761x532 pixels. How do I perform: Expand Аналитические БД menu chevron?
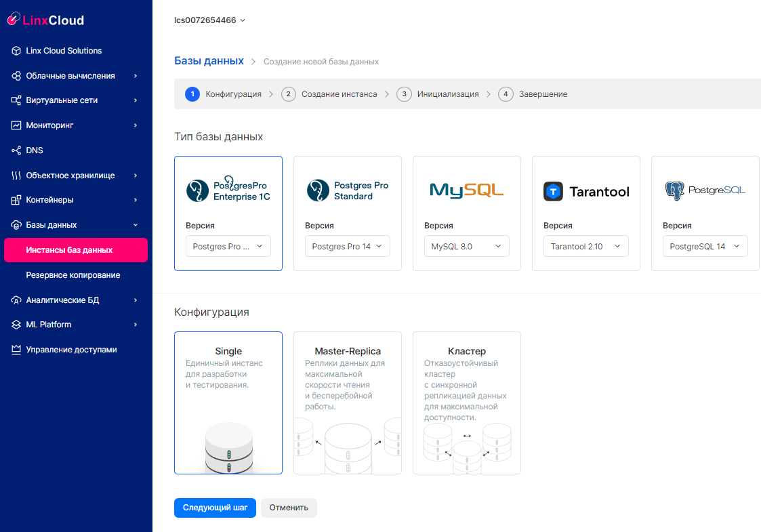pyautogui.click(x=136, y=300)
